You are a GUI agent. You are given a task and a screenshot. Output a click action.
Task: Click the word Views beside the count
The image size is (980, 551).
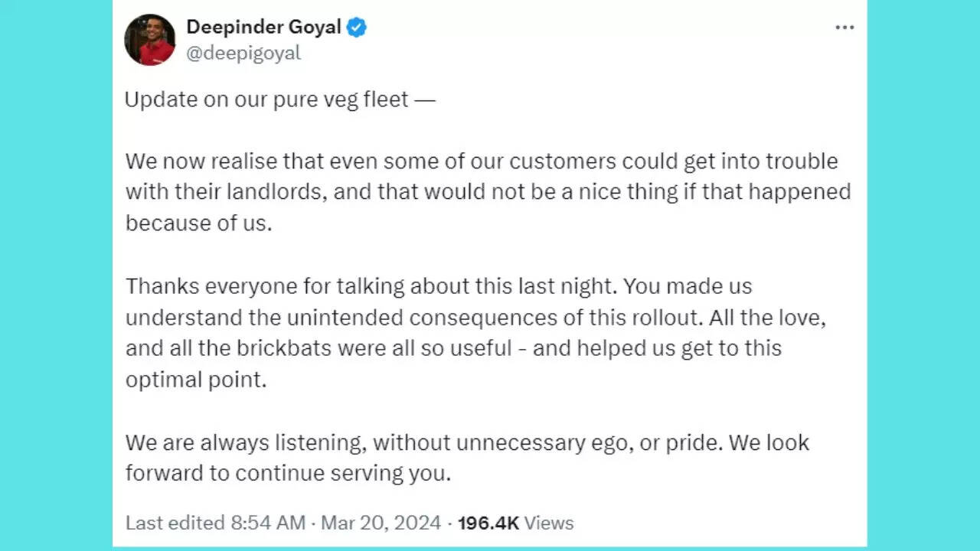(549, 523)
